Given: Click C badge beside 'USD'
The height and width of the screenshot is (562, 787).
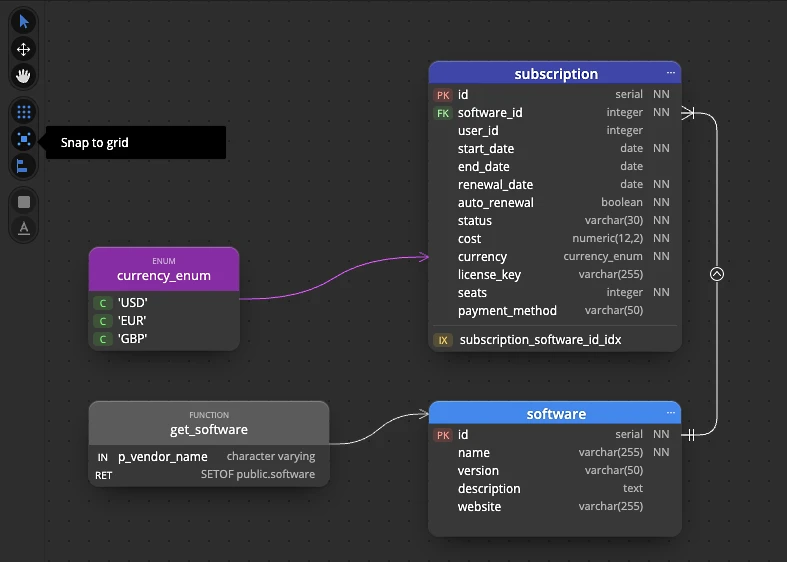Looking at the screenshot, I should click(x=103, y=303).
